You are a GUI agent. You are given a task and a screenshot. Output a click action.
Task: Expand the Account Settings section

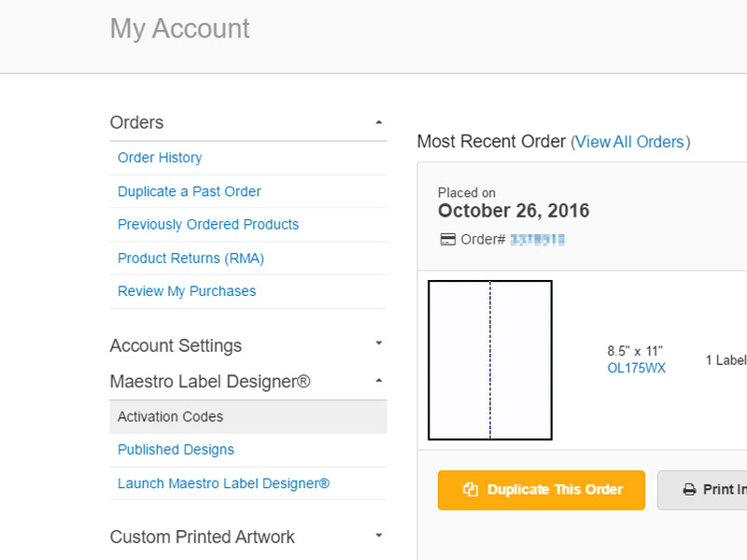click(378, 344)
